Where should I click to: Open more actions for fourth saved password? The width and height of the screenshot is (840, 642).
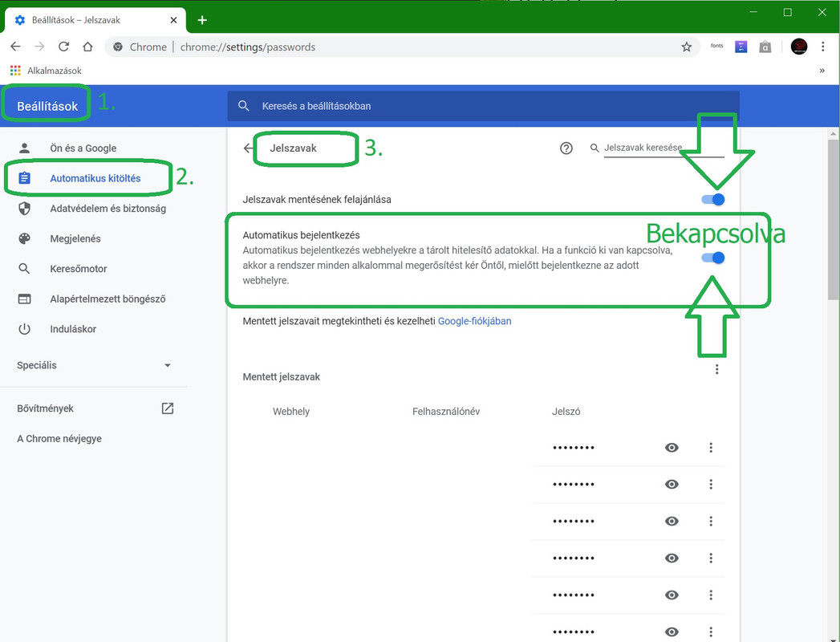click(711, 559)
